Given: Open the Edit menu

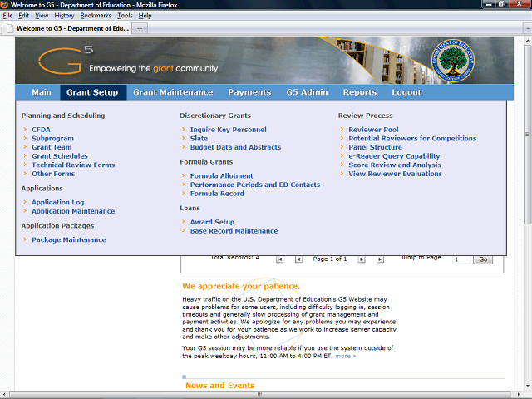Looking at the screenshot, I should click(23, 16).
